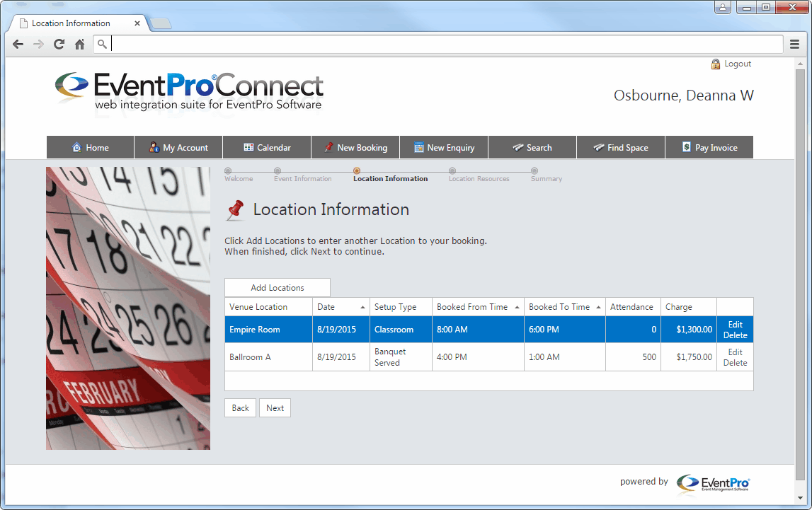
Task: Click the Back button
Action: [x=240, y=407]
